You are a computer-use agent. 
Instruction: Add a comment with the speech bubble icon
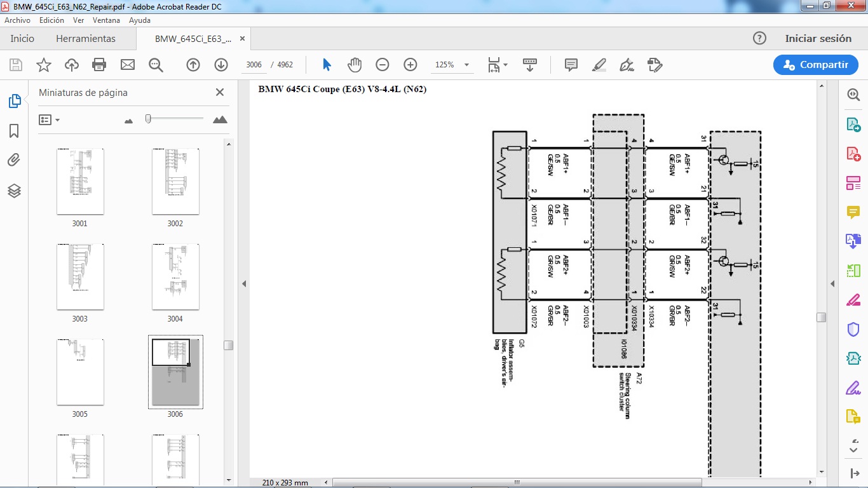tap(571, 65)
